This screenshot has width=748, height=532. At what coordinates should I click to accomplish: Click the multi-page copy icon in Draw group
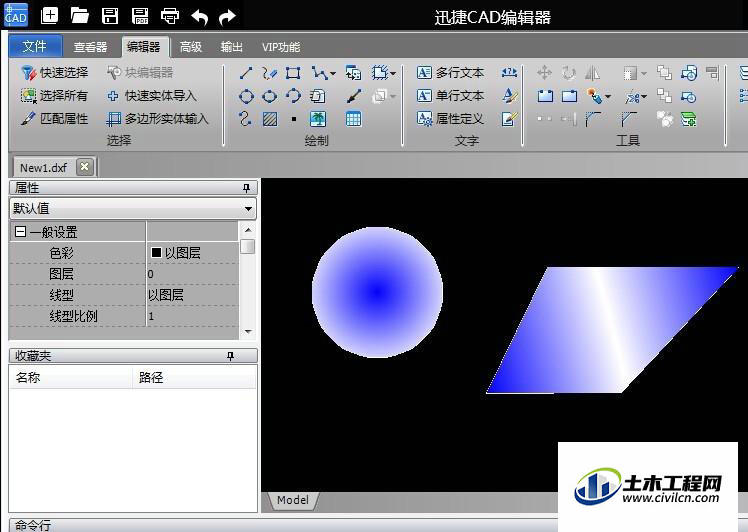318,96
